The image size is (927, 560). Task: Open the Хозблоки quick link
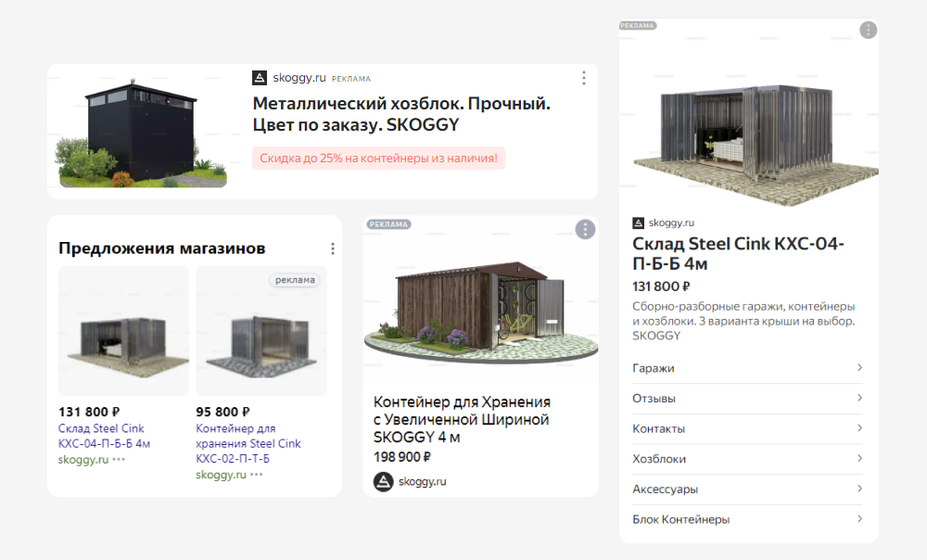click(x=747, y=459)
